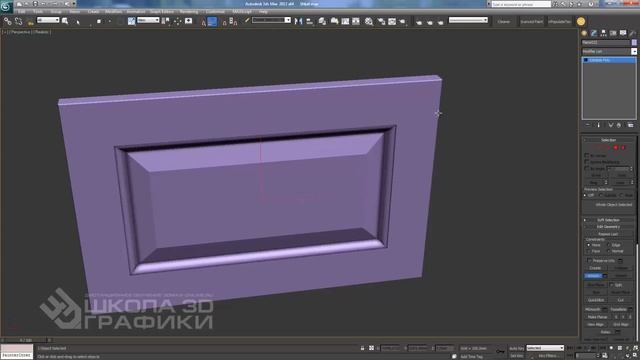Open the selection filter dropdown in toolbar

coord(48,20)
